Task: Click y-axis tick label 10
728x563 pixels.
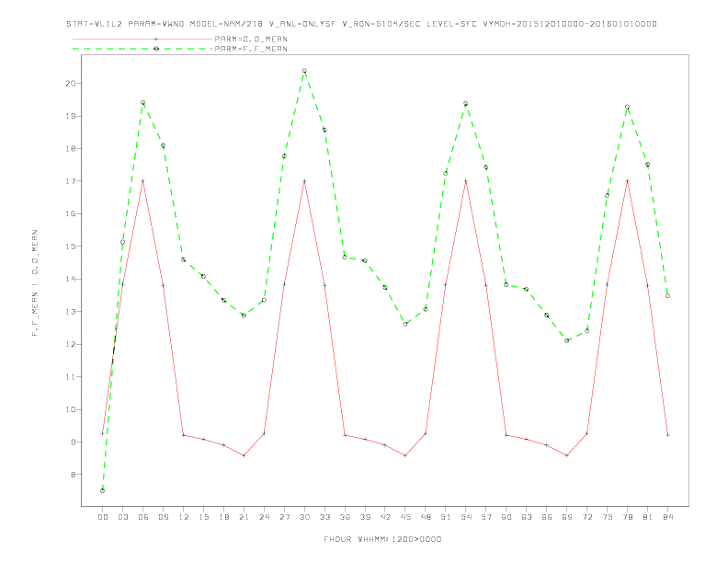Action: (71, 409)
